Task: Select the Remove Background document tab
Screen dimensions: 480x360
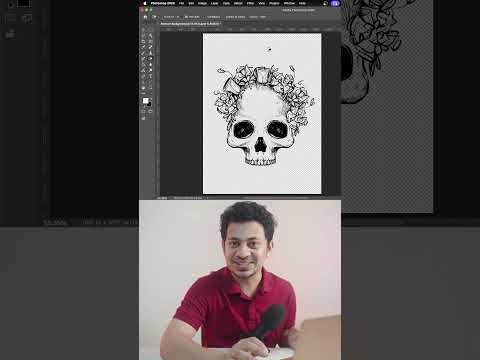Action: tap(191, 24)
